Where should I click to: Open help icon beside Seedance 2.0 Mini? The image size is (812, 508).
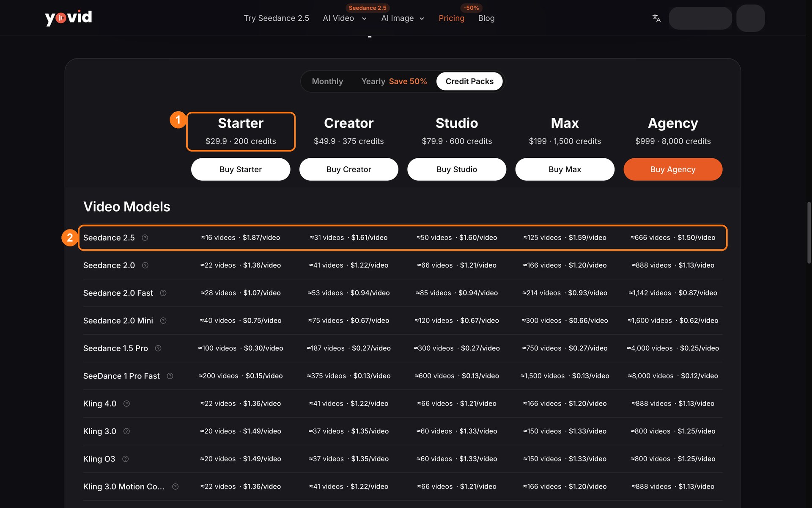click(163, 320)
